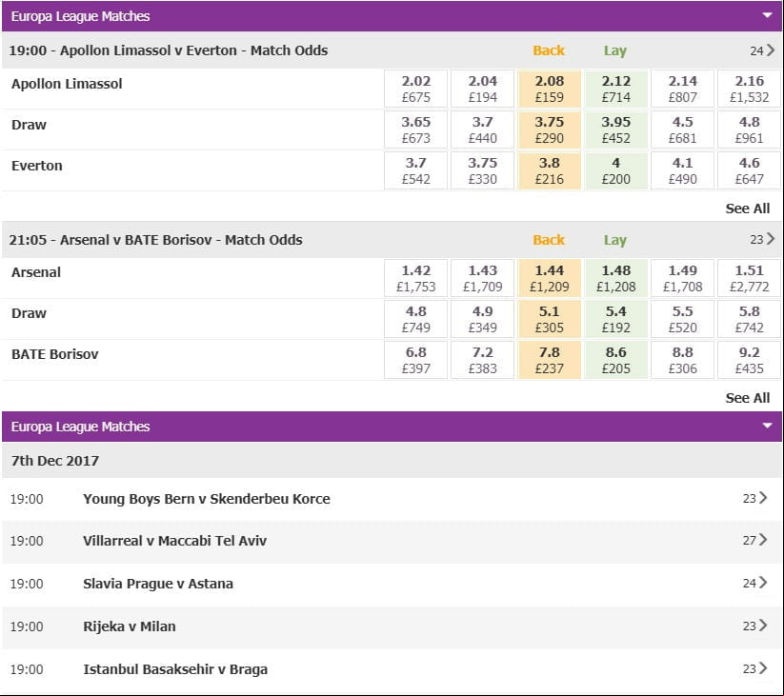The width and height of the screenshot is (784, 696).
Task: Select Apollon Limassol back price 2.02
Action: pyautogui.click(x=416, y=89)
